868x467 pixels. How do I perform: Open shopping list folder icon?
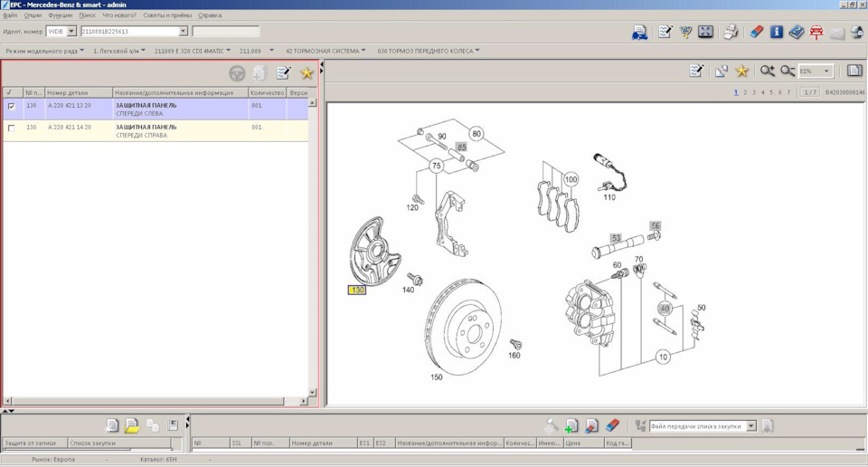(132, 425)
